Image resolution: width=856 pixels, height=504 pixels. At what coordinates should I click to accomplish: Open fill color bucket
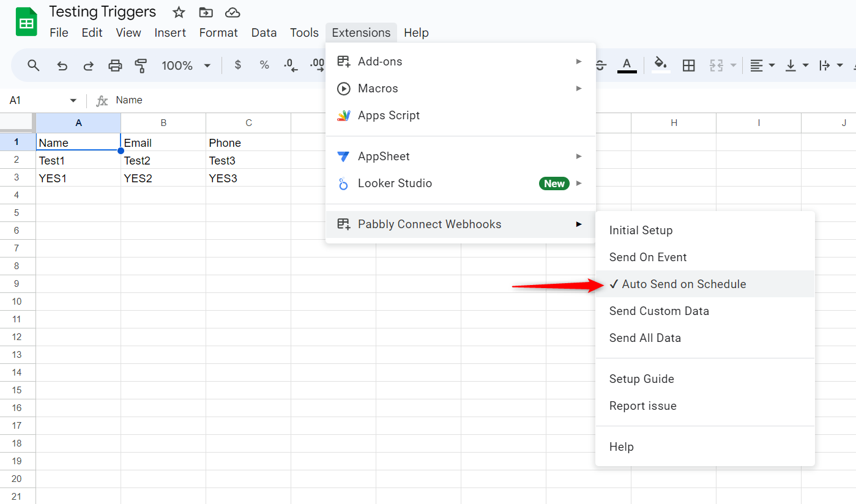(x=660, y=65)
